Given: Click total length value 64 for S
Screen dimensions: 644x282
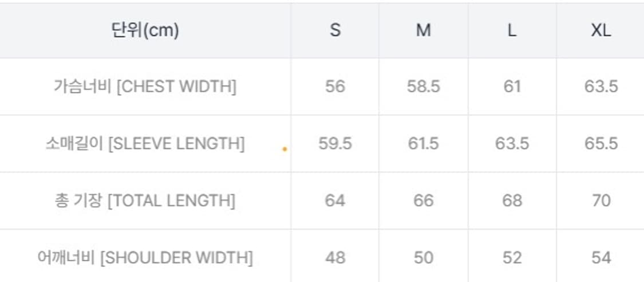Looking at the screenshot, I should [x=335, y=201].
